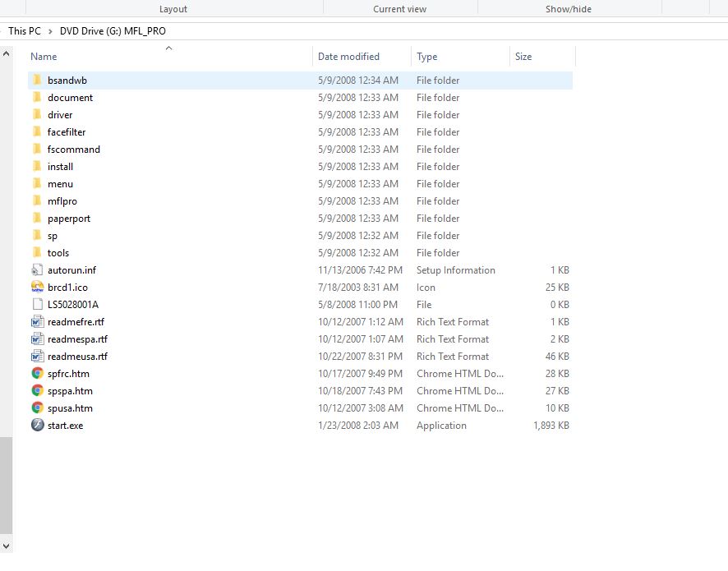Sort list by Size column

(x=523, y=57)
